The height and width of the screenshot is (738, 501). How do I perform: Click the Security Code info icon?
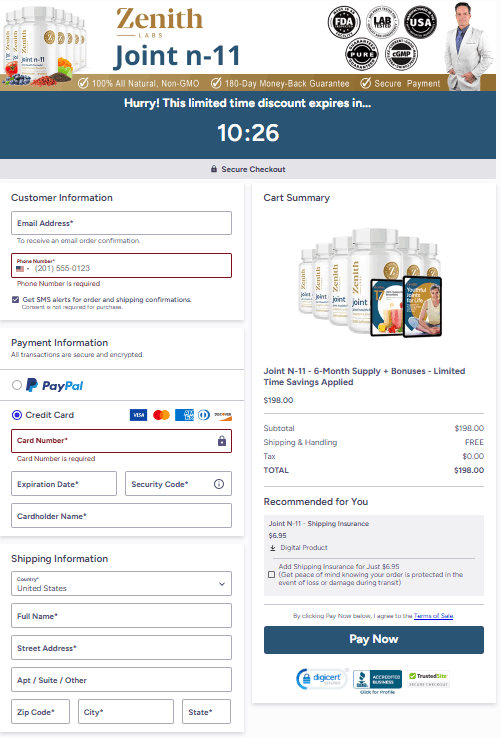coord(219,484)
